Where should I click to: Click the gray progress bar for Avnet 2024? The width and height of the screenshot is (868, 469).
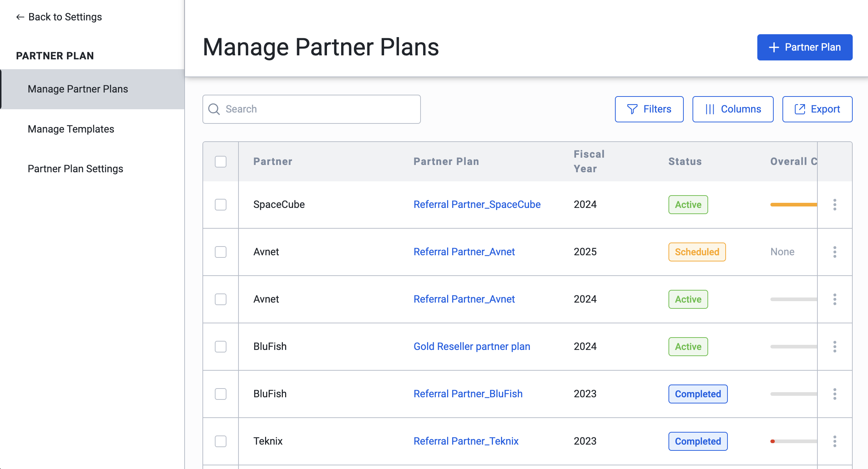[x=794, y=299]
